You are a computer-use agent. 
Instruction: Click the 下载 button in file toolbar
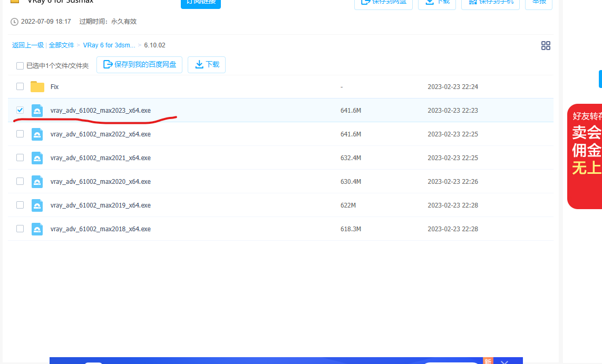[x=207, y=64]
